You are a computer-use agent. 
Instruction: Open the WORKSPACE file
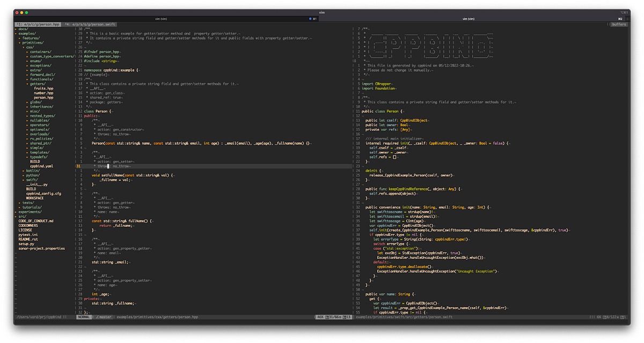(x=35, y=198)
